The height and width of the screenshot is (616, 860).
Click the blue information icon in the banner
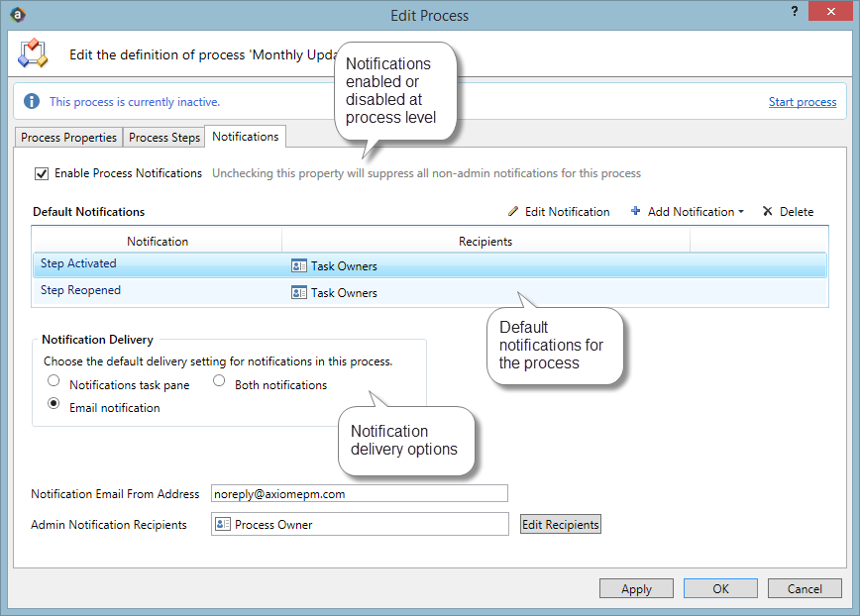pos(32,101)
